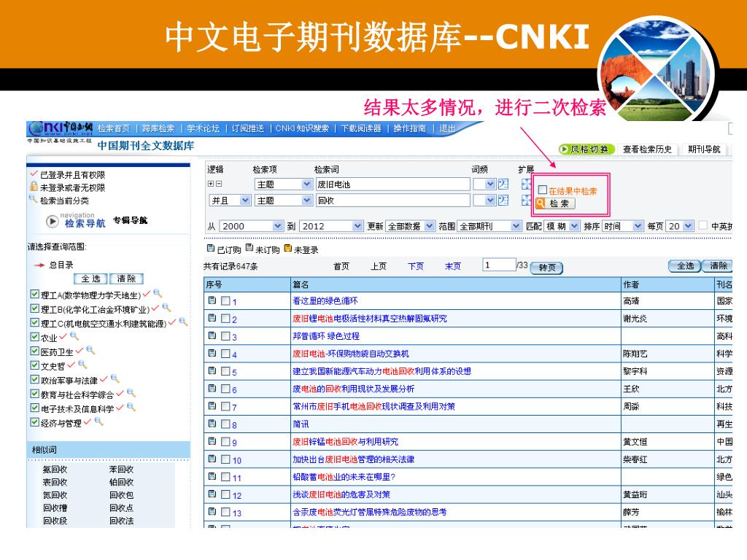Click the save icon in result row 13
The height and width of the screenshot is (560, 747).
[212, 512]
